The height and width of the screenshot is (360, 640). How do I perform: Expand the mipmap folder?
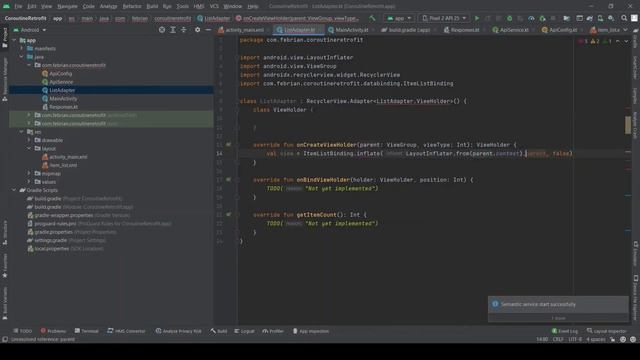coord(29,173)
